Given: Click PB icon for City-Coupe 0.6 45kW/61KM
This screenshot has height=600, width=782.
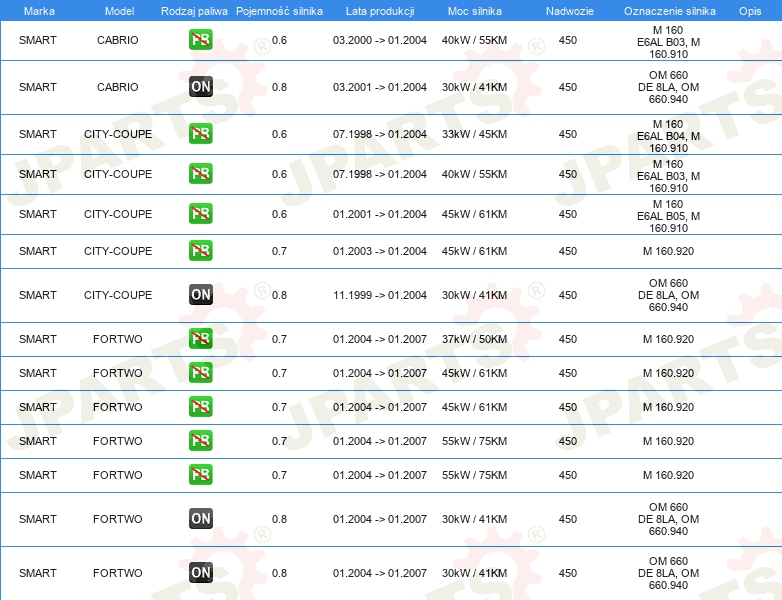Looking at the screenshot, I should point(200,214).
